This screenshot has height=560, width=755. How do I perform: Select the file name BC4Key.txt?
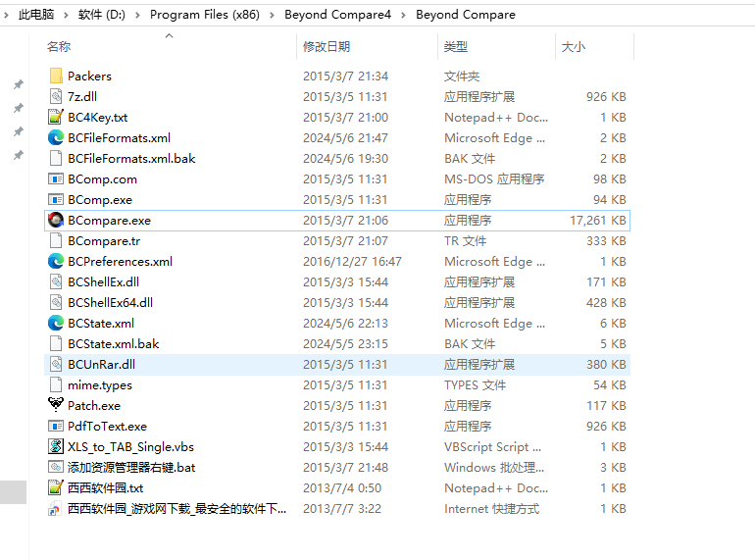coord(98,118)
